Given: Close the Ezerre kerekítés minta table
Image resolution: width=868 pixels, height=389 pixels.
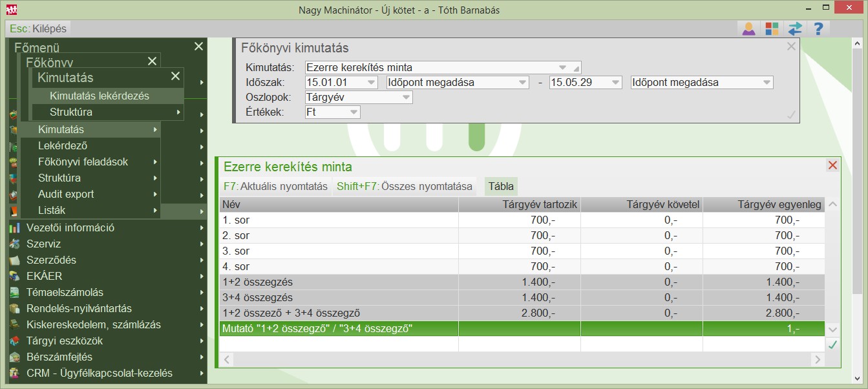Looking at the screenshot, I should (832, 165).
